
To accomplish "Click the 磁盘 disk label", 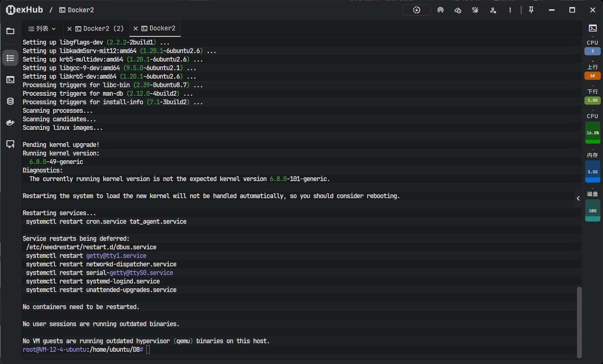I will (593, 194).
